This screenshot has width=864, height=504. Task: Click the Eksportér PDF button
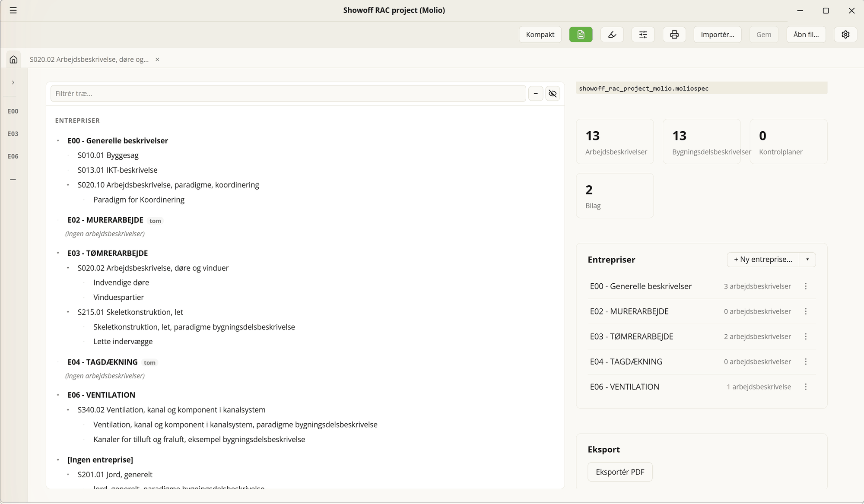620,472
